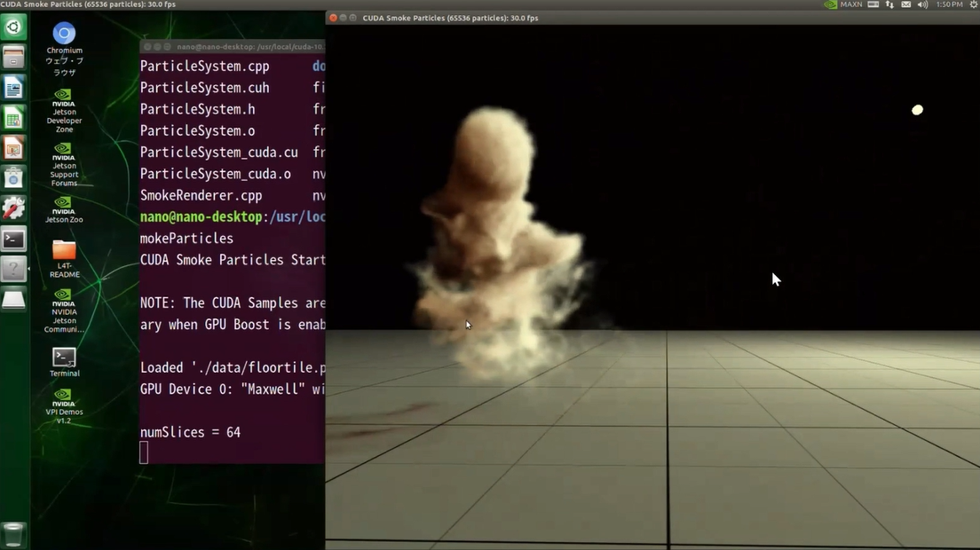Open the network connections indicator menu
This screenshot has width=980, height=550.
(x=889, y=4)
